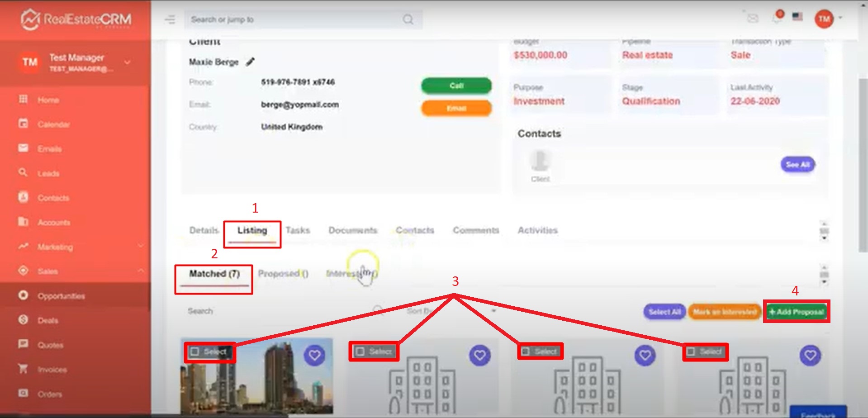Open Calendar from the sidebar
Viewport: 868px width, 418px height.
(x=53, y=124)
